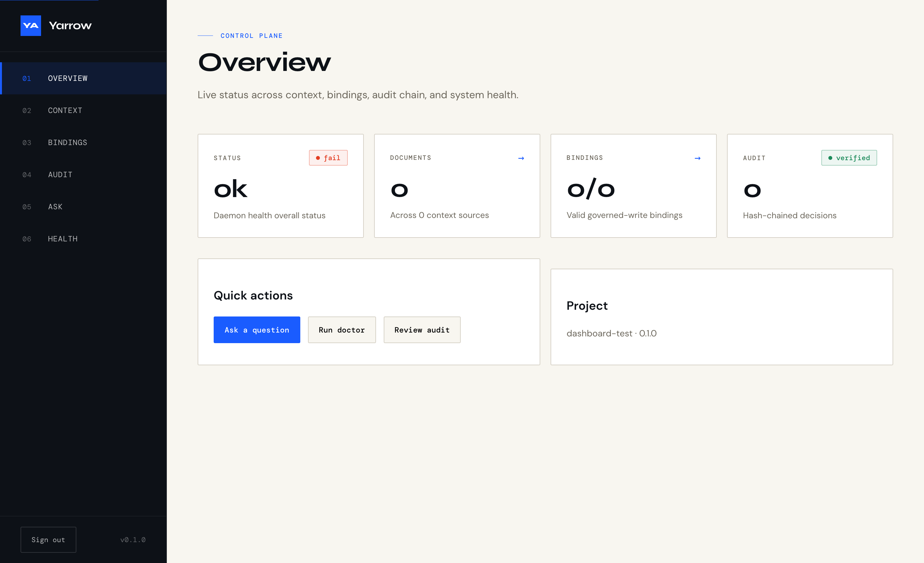Click the Overview page title
Image resolution: width=924 pixels, height=563 pixels.
point(264,62)
